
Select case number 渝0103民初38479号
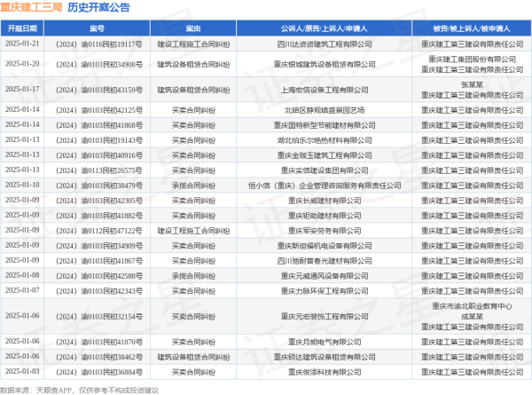tap(99, 186)
